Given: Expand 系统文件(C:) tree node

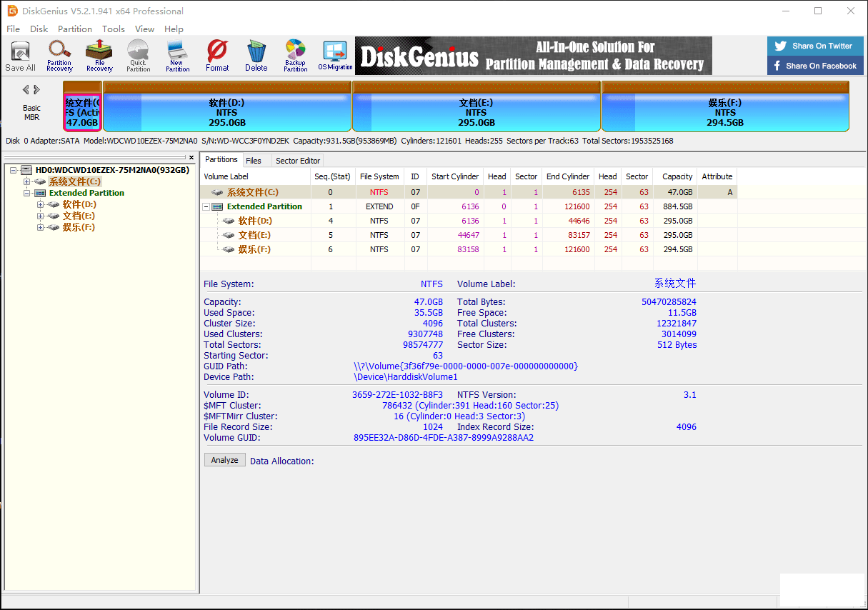Looking at the screenshot, I should [x=27, y=181].
